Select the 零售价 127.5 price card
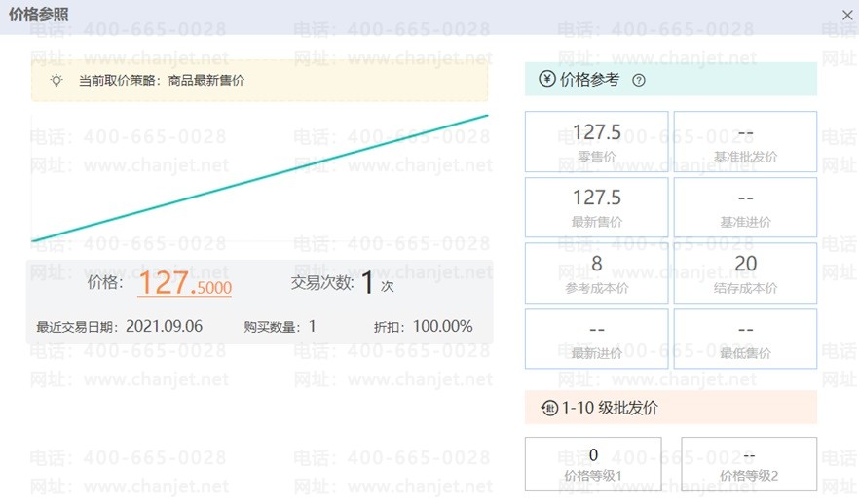 (597, 142)
